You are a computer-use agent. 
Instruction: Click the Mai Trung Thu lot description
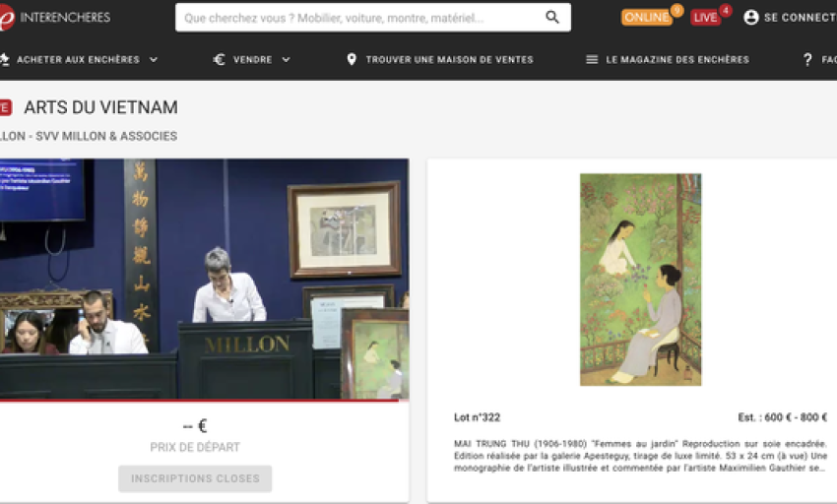coord(640,456)
